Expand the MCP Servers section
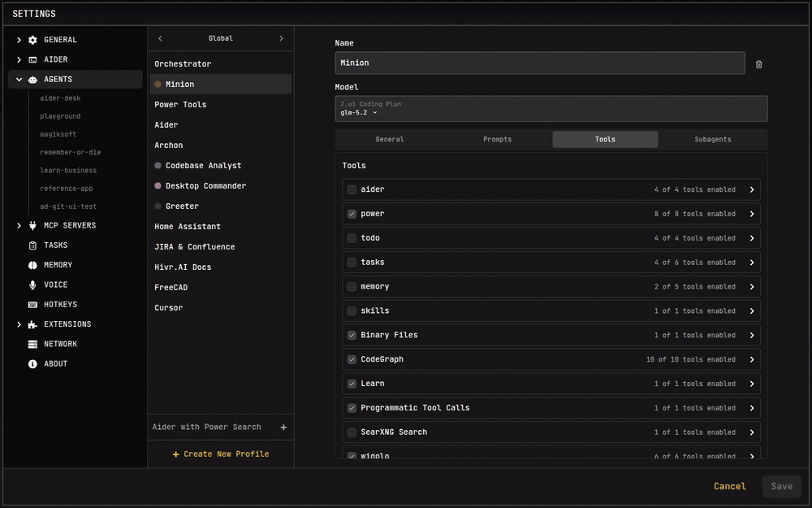 pos(19,225)
